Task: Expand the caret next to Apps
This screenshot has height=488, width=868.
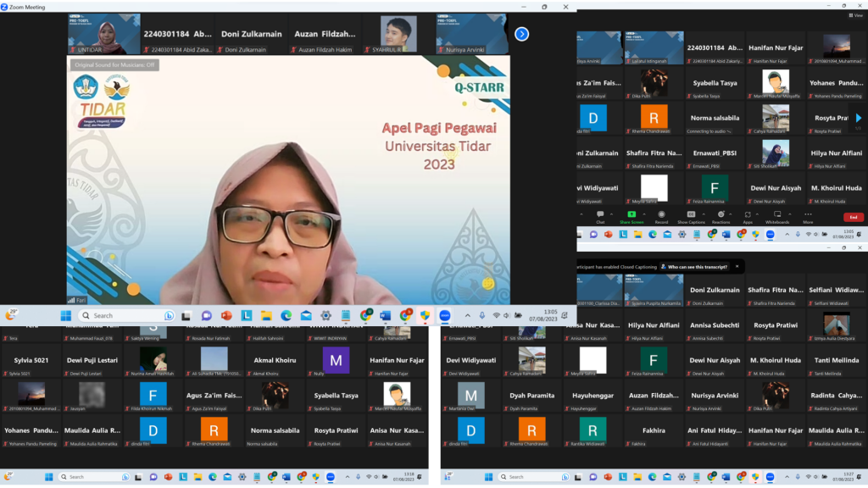Action: pyautogui.click(x=757, y=214)
